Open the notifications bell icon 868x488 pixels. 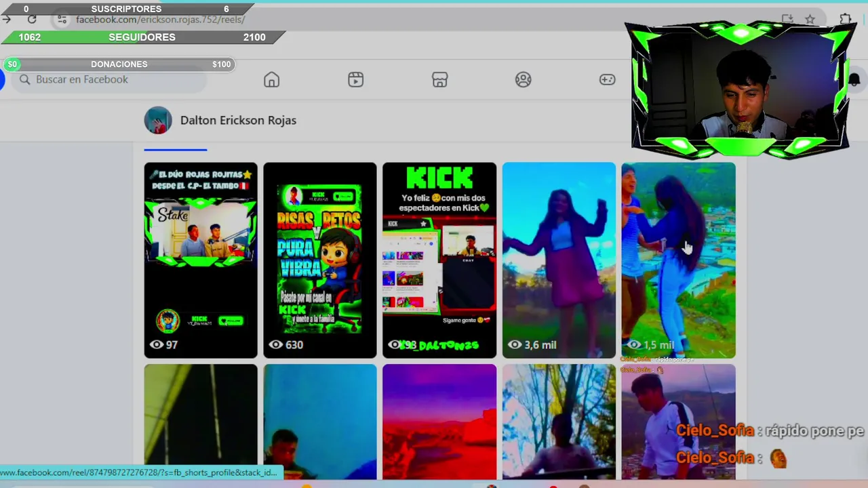(x=854, y=80)
